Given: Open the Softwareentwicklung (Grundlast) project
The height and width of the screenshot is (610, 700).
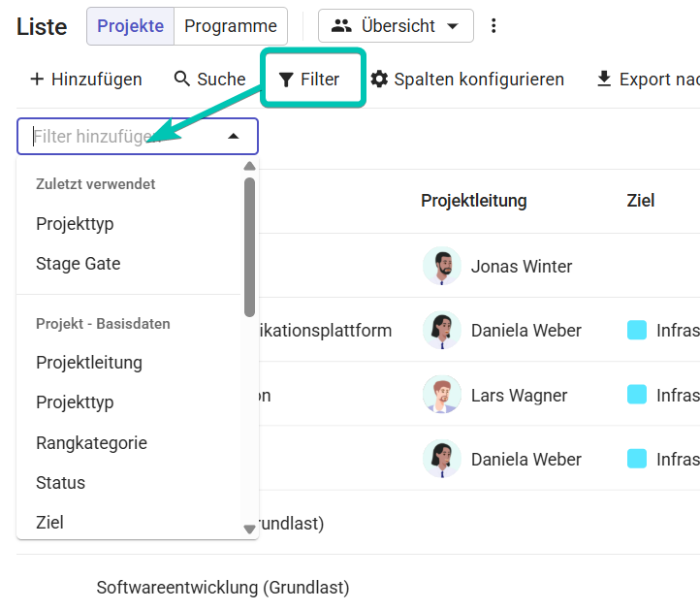Looking at the screenshot, I should pyautogui.click(x=223, y=588).
